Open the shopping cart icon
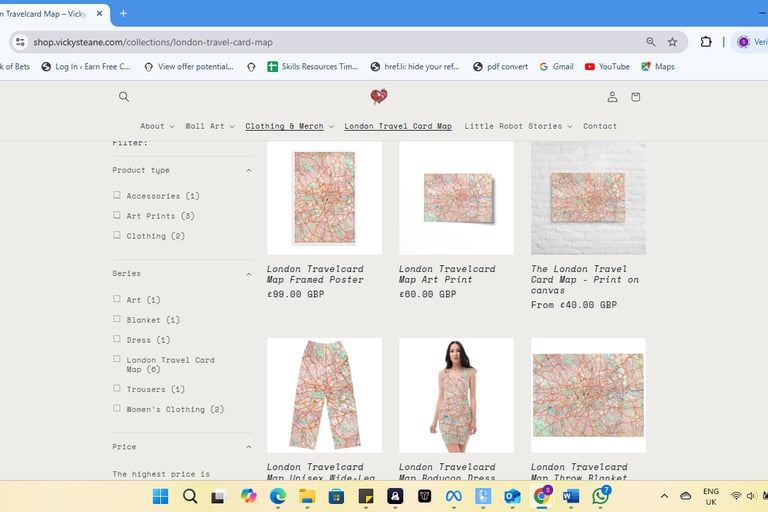 [x=636, y=97]
